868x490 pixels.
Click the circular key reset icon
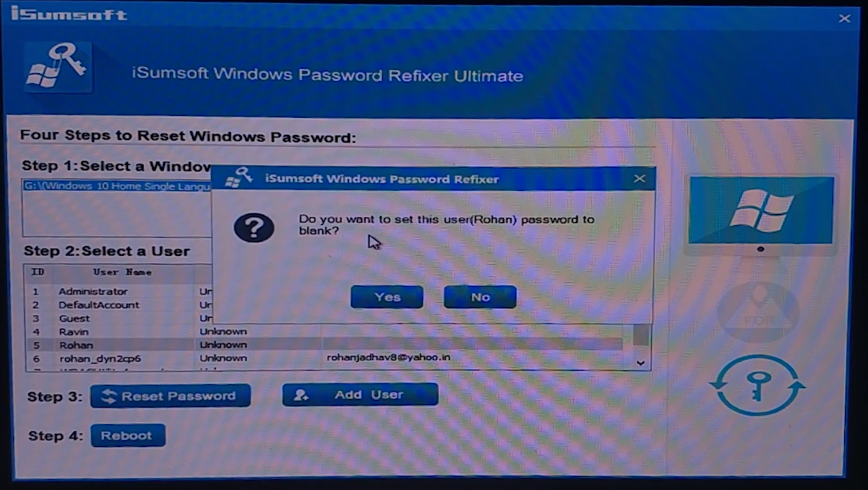(758, 385)
